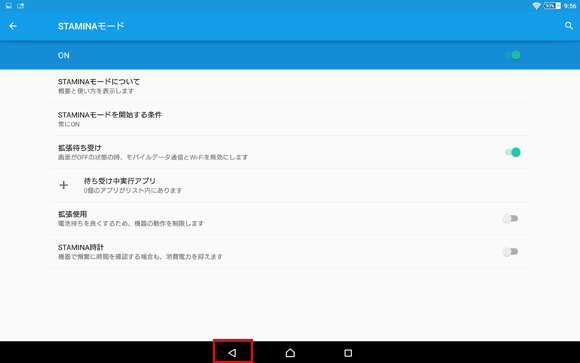Open STAMINAモードについて

click(x=290, y=86)
